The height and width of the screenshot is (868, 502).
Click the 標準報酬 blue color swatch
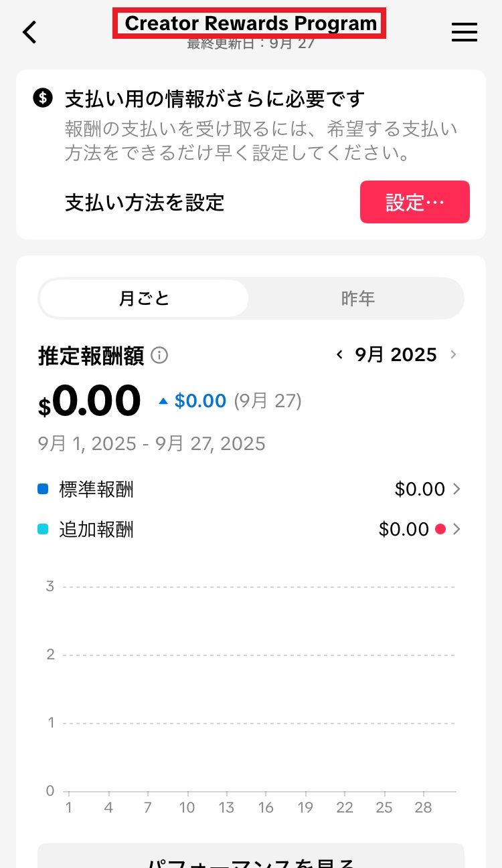click(44, 490)
